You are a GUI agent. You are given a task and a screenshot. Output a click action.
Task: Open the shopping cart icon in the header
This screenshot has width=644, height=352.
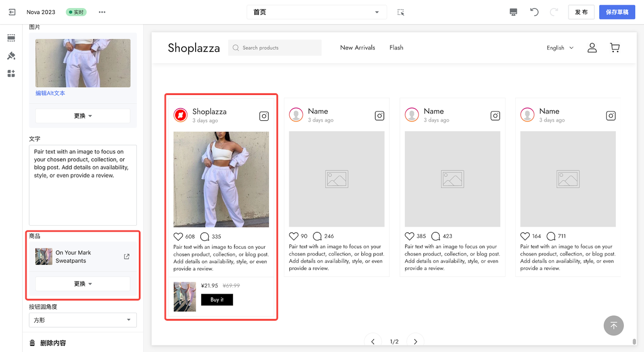[x=615, y=48]
